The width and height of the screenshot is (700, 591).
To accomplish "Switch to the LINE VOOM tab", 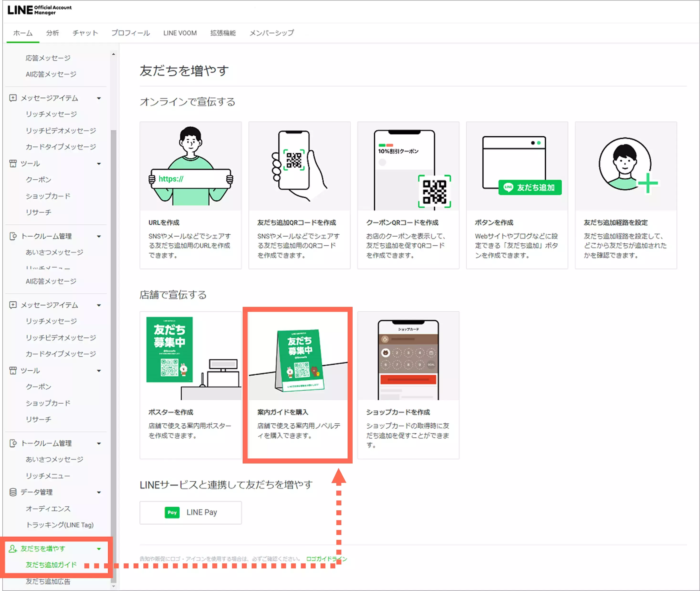I will (x=180, y=33).
